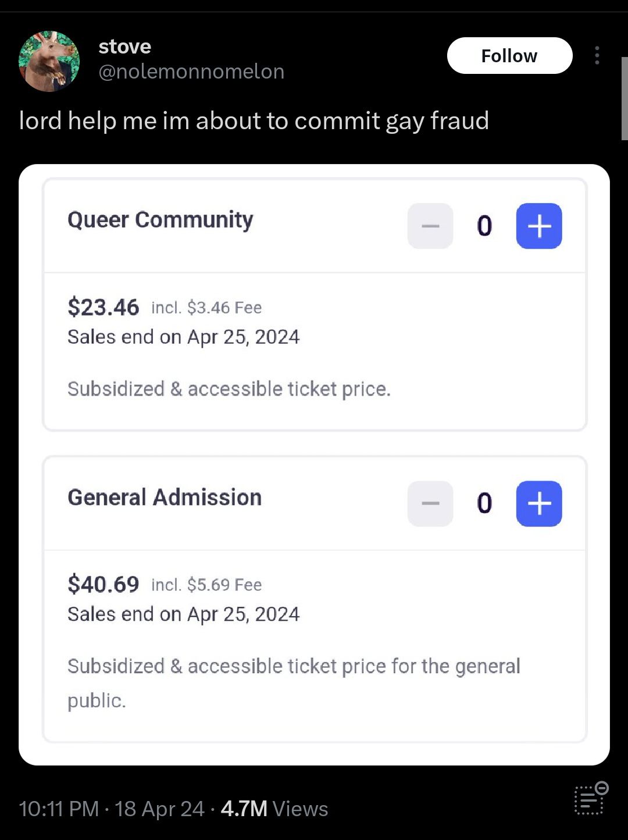Select the General Admission ticket title
This screenshot has width=628, height=840.
(x=165, y=498)
